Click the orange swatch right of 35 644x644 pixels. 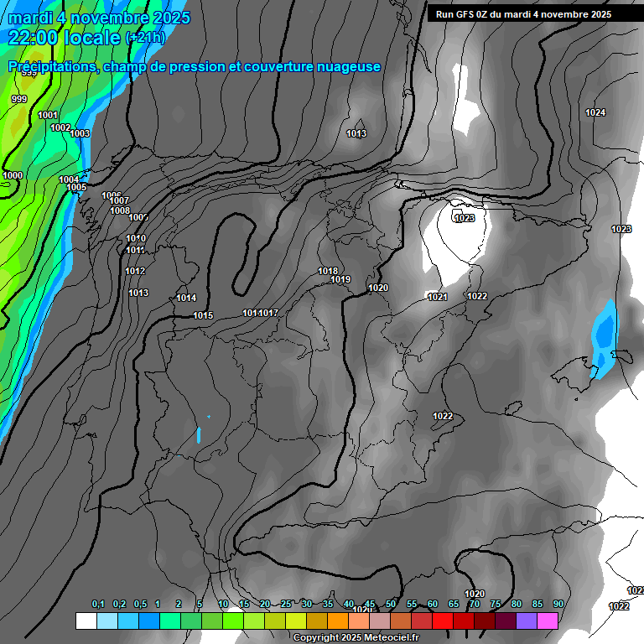pyautogui.click(x=337, y=621)
